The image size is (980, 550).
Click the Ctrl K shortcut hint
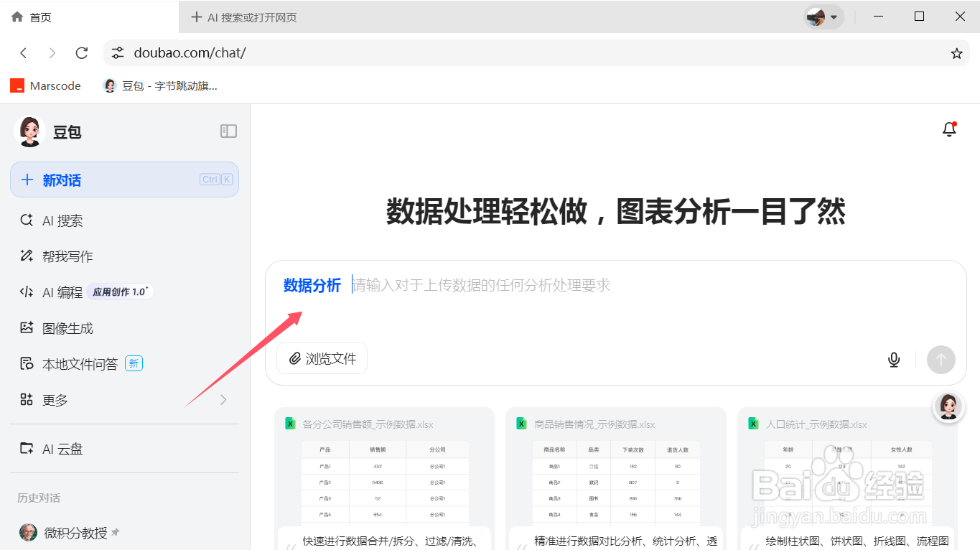point(216,180)
